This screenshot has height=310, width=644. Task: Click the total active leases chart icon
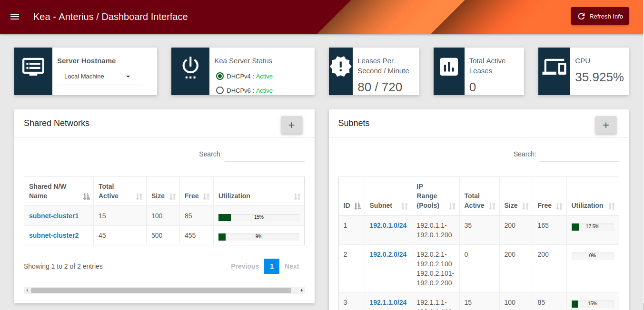tap(448, 67)
